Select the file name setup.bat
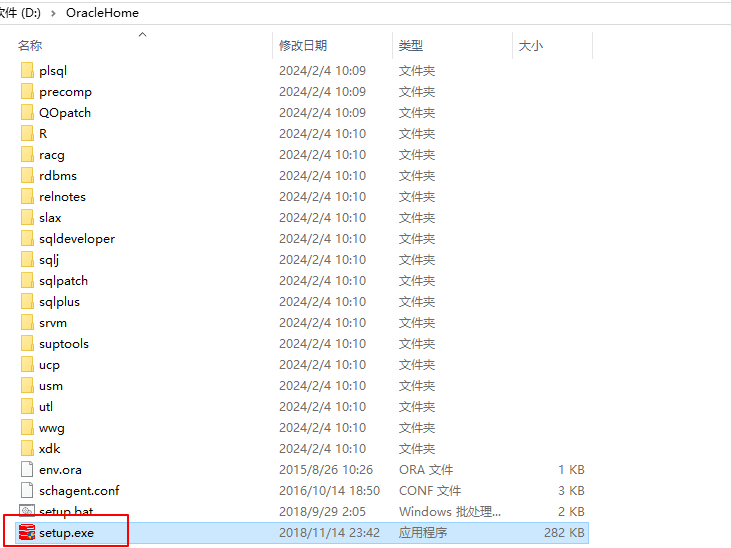The height and width of the screenshot is (548, 731). [66, 512]
